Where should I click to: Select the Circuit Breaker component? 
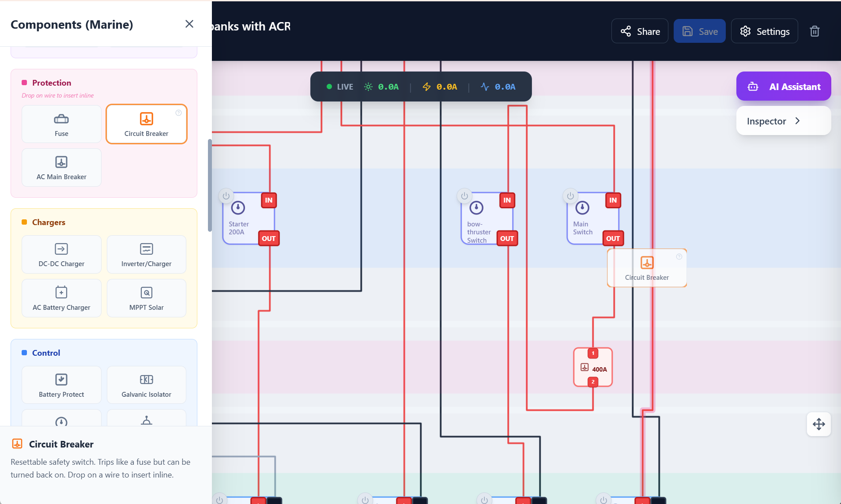point(146,124)
